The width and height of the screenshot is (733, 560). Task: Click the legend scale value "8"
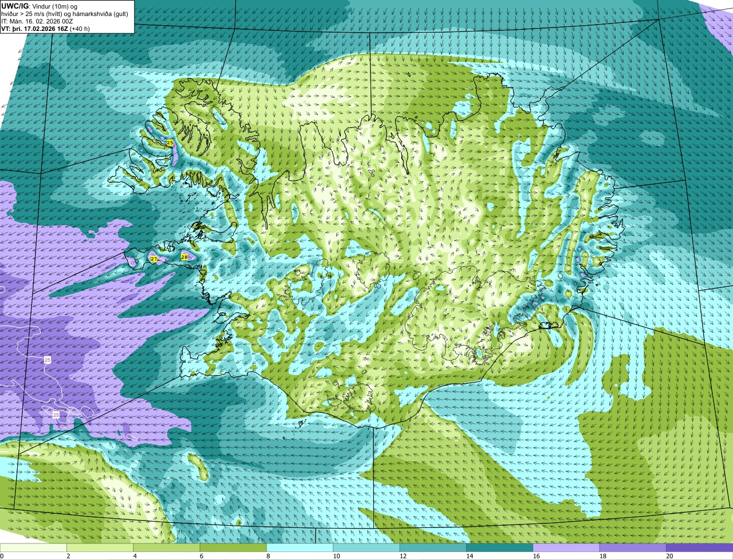(x=267, y=556)
